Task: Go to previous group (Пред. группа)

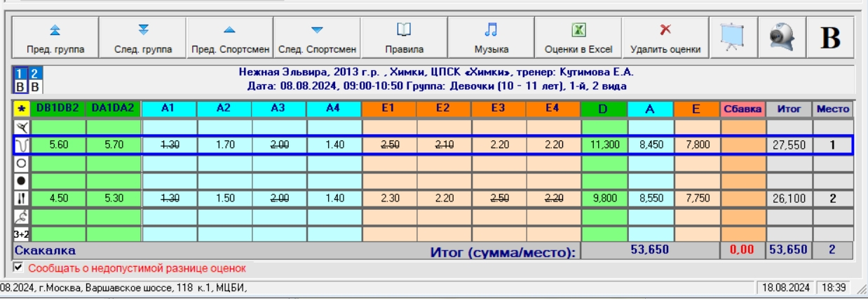Action: tap(55, 38)
